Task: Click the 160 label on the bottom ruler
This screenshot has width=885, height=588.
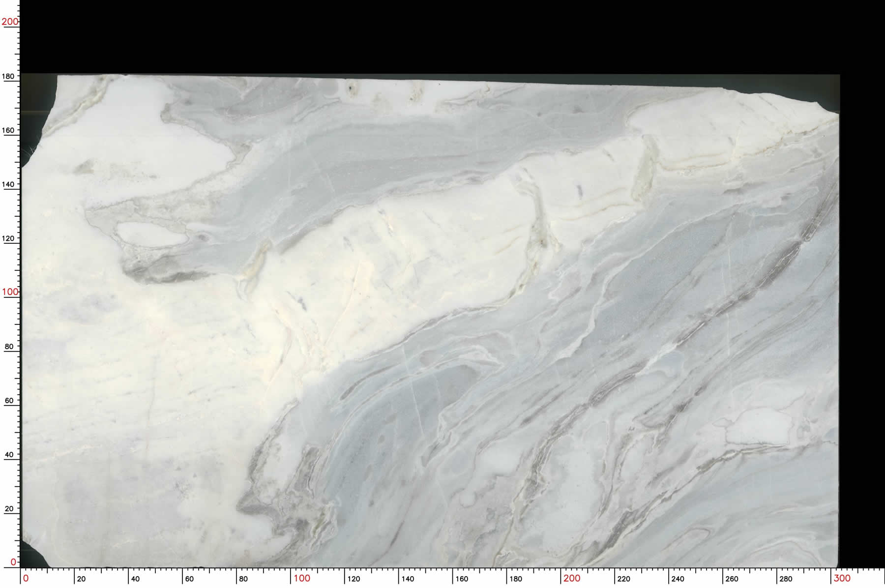Action: (x=461, y=579)
